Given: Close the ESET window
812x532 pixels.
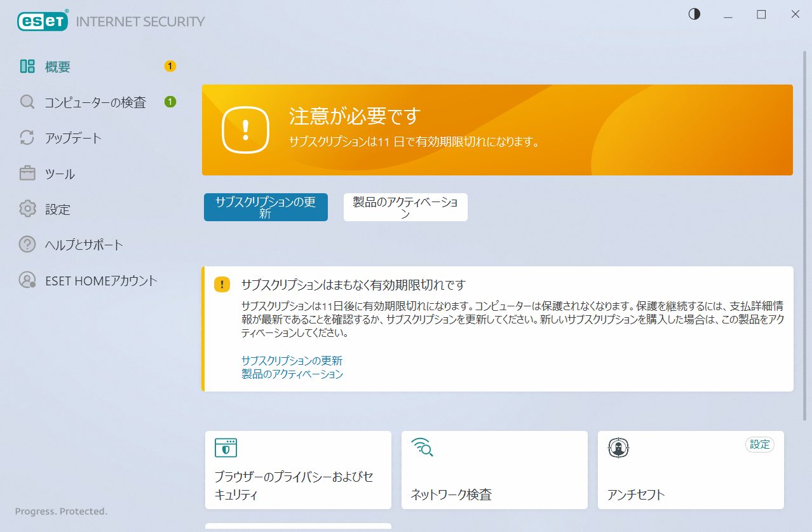Looking at the screenshot, I should click(x=795, y=15).
